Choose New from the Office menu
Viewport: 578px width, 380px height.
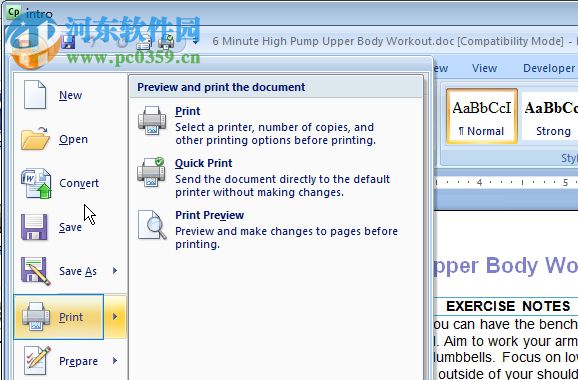[x=70, y=95]
